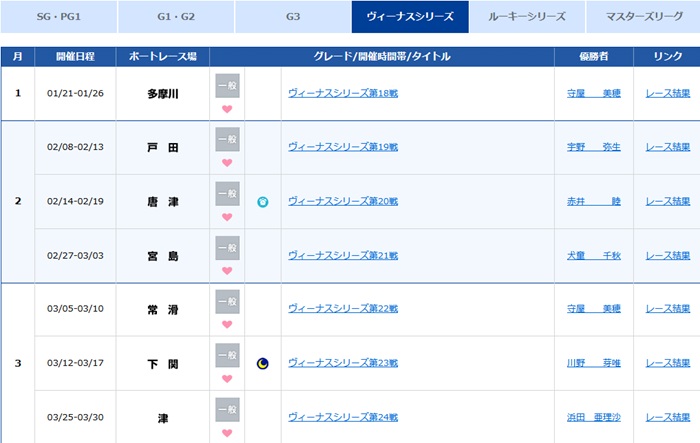Open the ヴィーナスシリーズ第21戦 title link
This screenshot has width=700, height=443.
click(x=342, y=256)
